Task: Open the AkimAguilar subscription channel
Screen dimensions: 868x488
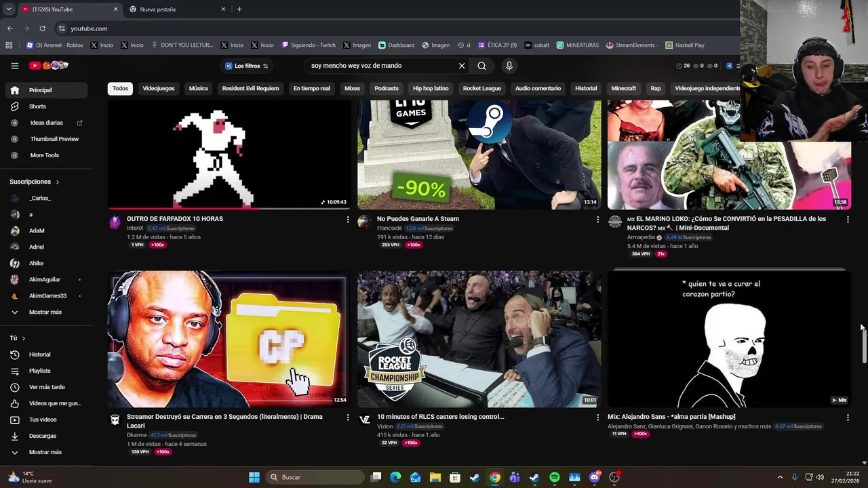Action: coord(44,279)
